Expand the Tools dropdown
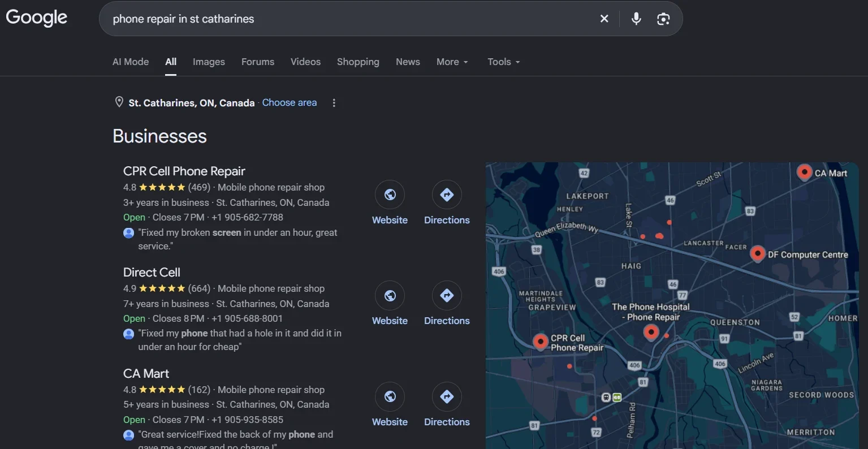This screenshot has width=868, height=449. pyautogui.click(x=504, y=62)
